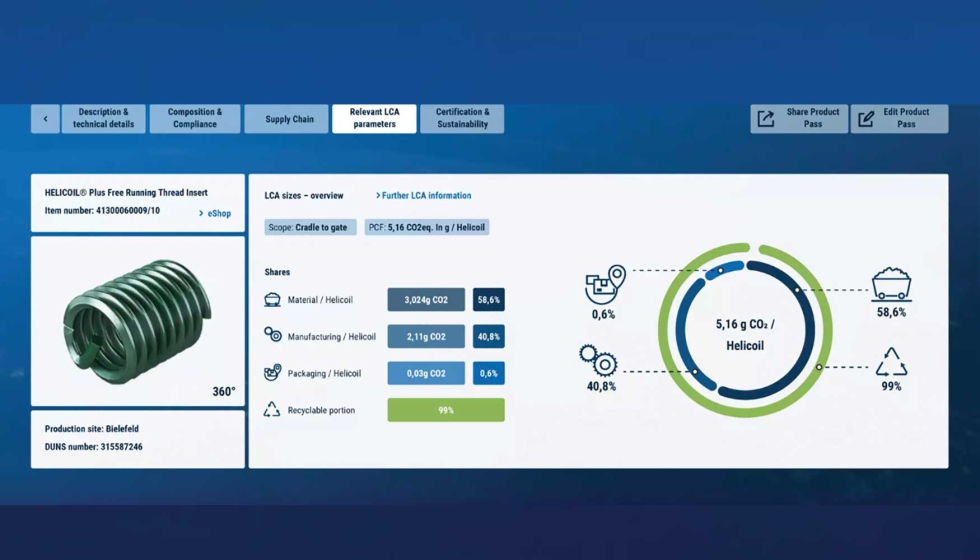Click the HELICOIL 360° product image
Screen dimensions: 980x560
138,320
